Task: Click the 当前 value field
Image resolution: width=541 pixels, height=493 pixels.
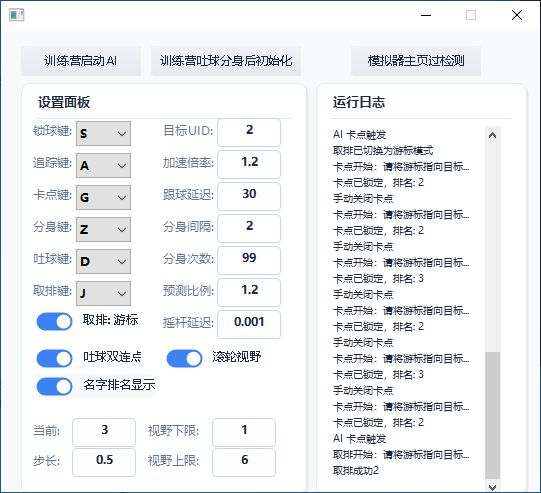Action: click(x=104, y=432)
